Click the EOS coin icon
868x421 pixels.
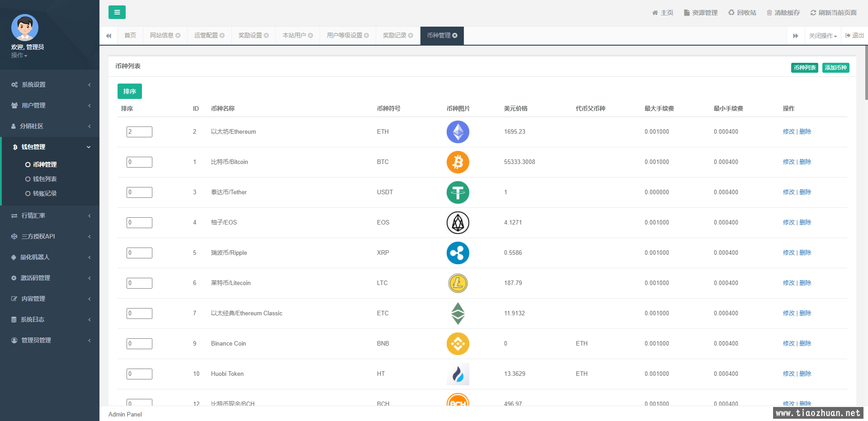point(458,223)
